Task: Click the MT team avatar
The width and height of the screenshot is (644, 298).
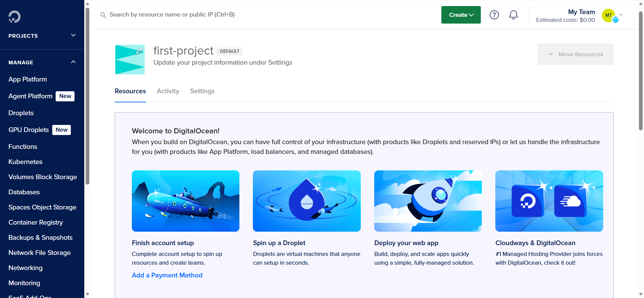Action: coord(609,15)
